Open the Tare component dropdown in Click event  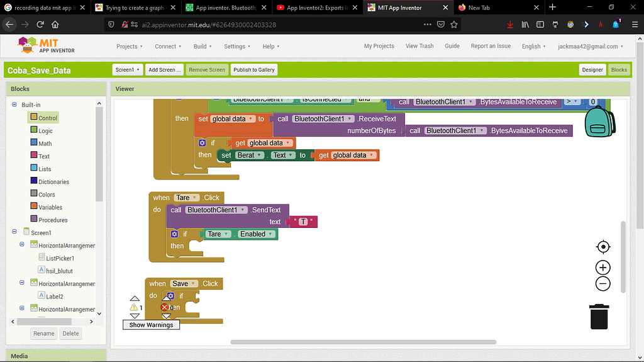[195, 198]
